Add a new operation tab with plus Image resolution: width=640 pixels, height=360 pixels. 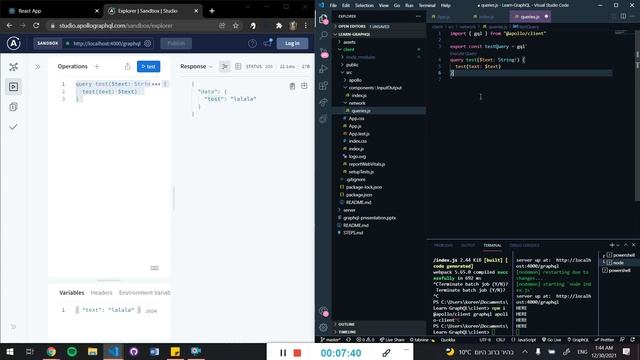pyautogui.click(x=97, y=67)
